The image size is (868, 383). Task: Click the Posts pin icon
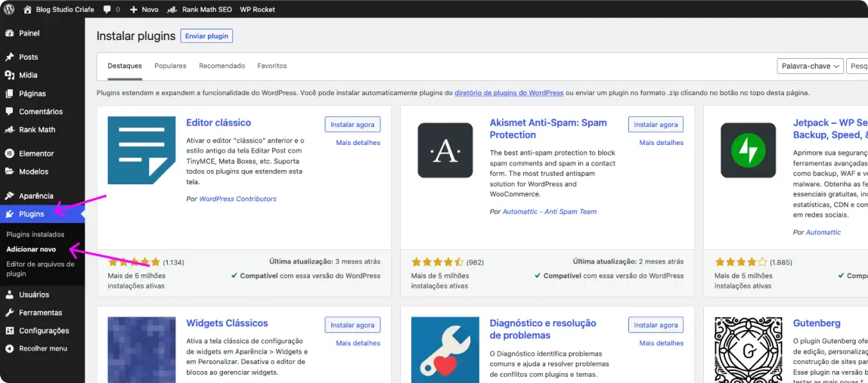9,57
